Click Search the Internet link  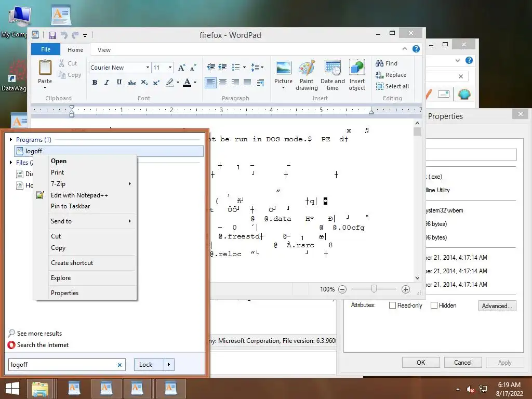point(43,345)
